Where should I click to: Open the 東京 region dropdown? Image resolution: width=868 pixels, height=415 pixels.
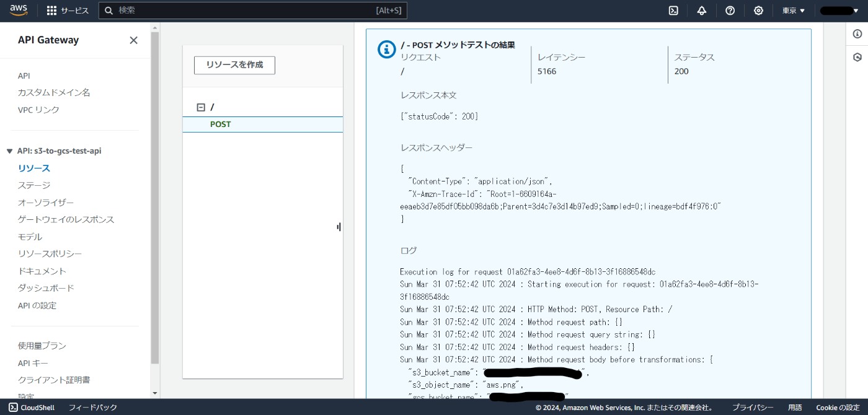[794, 11]
